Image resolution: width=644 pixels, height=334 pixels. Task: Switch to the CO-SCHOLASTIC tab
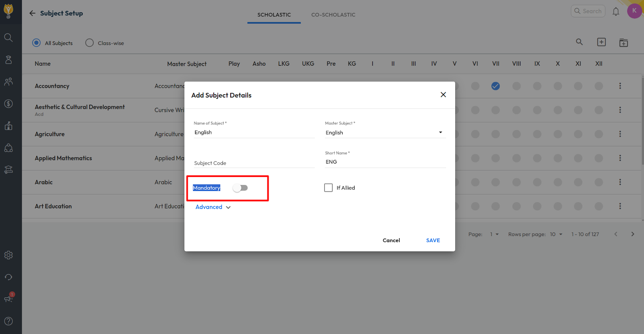[333, 15]
